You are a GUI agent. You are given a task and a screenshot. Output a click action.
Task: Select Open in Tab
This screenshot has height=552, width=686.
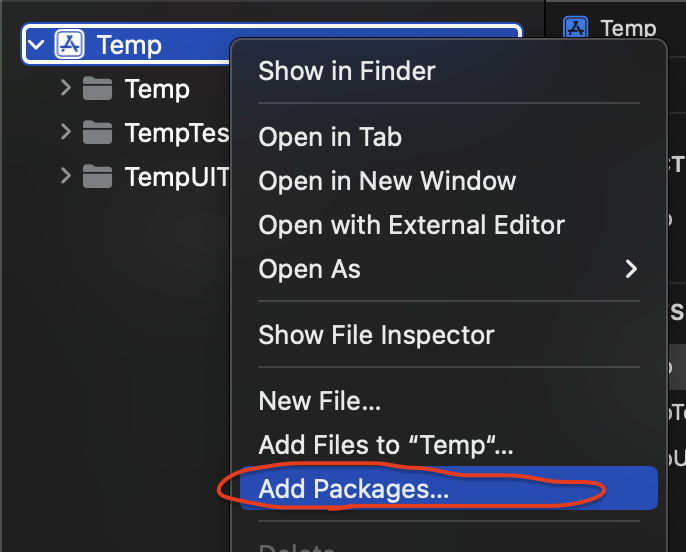[x=330, y=137]
